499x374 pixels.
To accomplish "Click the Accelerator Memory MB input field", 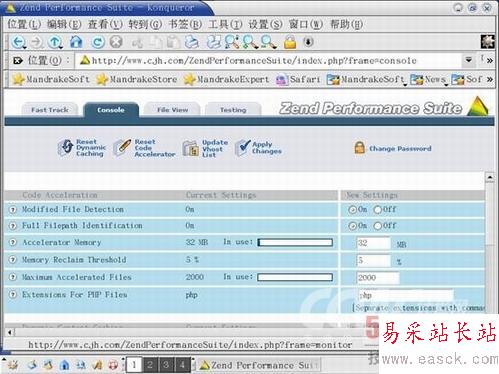I will pos(373,243).
